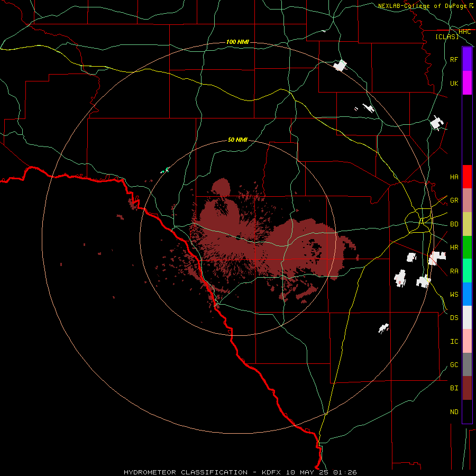Click the small green echo northwest of the 50 NMI ring
The height and width of the screenshot is (476, 476).
coord(165,171)
